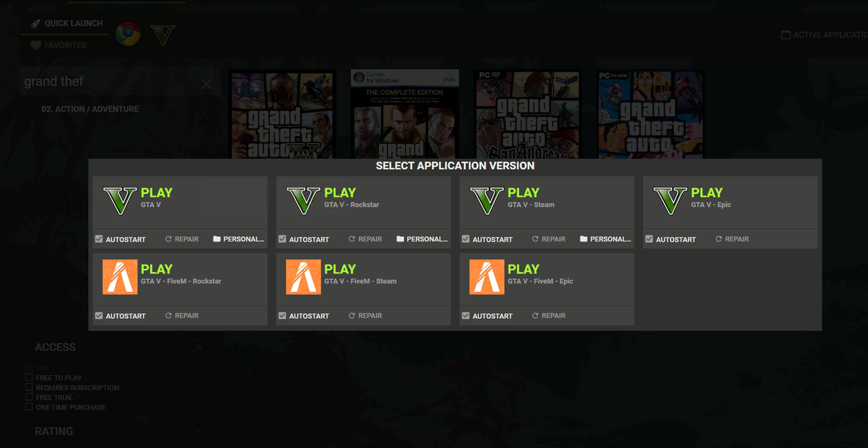Screen dimensions: 868x448
Task: Select the GTA San Andreas cover thumbnail
Action: [x=528, y=115]
